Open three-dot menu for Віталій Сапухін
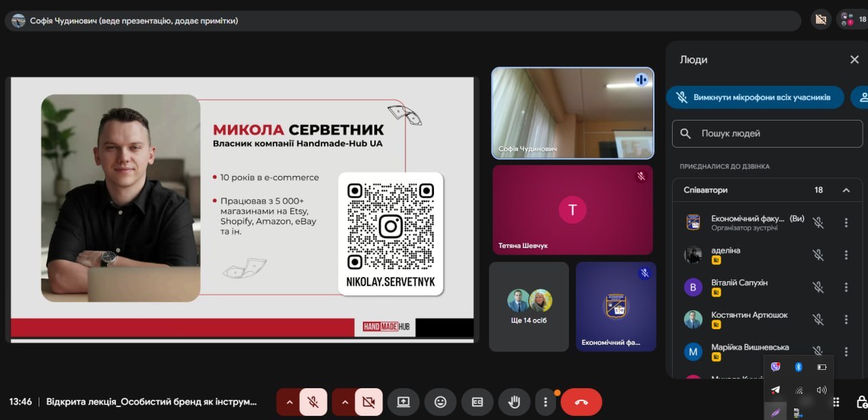The image size is (868, 420). [846, 287]
